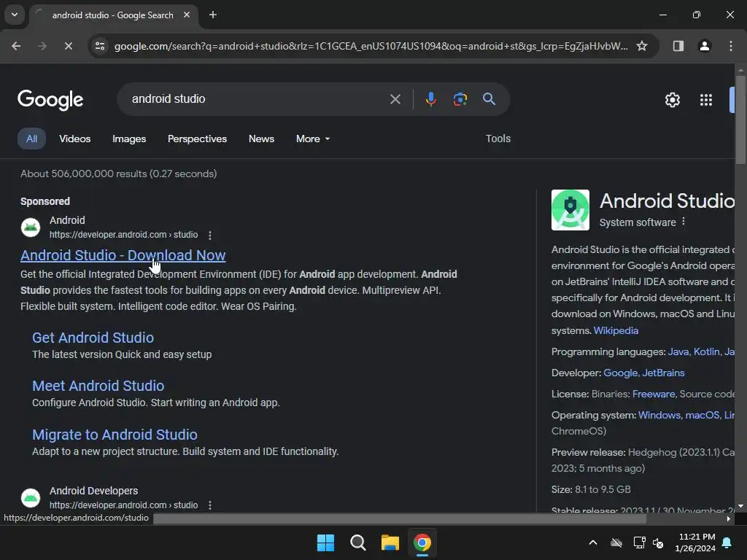Open the notifications bell

(x=727, y=542)
